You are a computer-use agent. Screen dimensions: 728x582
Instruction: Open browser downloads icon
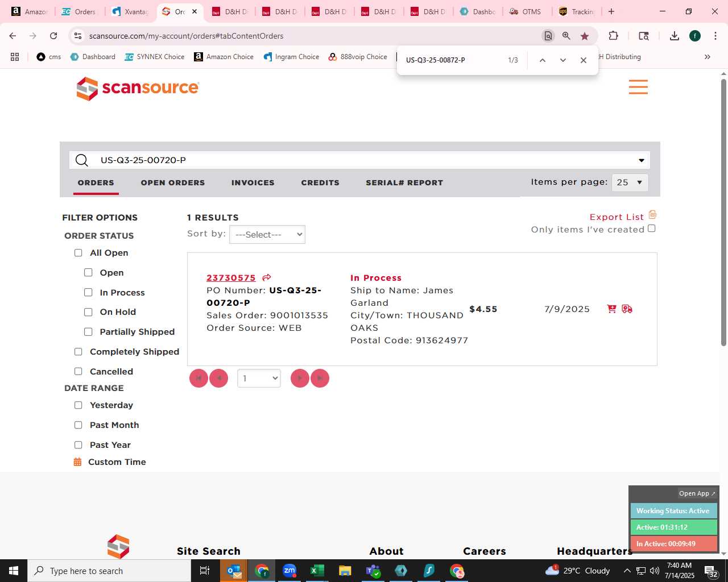click(675, 36)
